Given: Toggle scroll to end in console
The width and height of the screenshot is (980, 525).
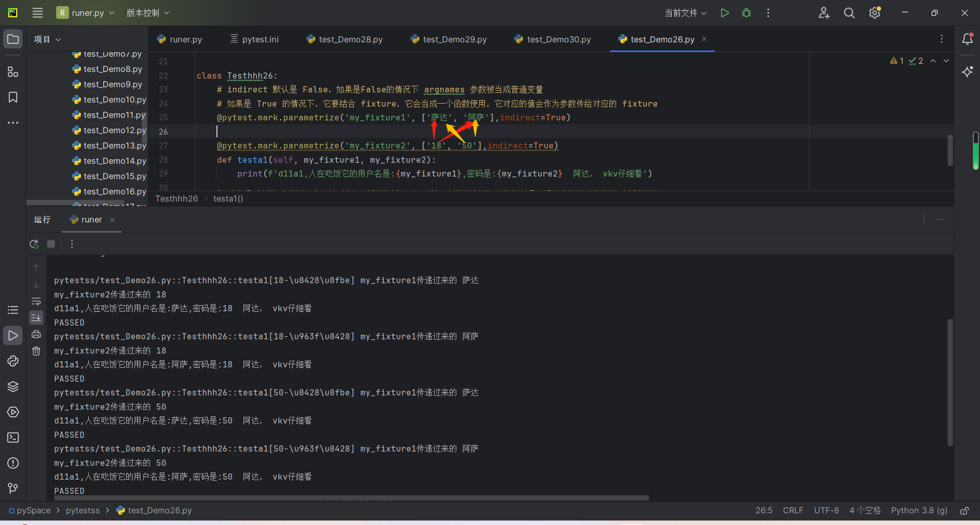Looking at the screenshot, I should 36,317.
